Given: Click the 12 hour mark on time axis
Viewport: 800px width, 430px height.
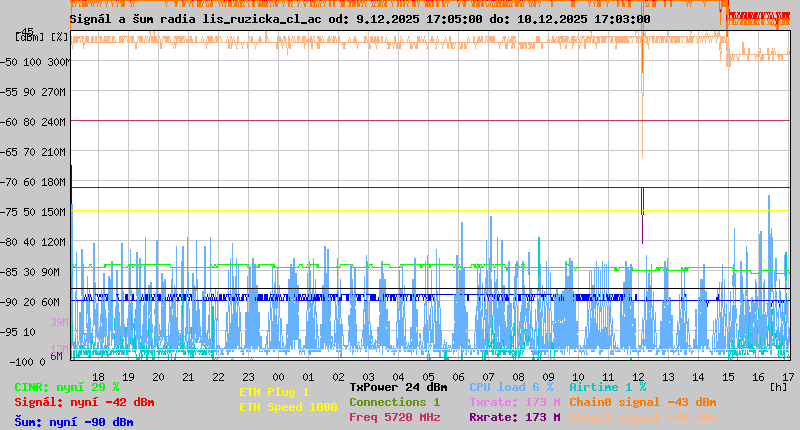Looking at the screenshot, I should tap(637, 375).
